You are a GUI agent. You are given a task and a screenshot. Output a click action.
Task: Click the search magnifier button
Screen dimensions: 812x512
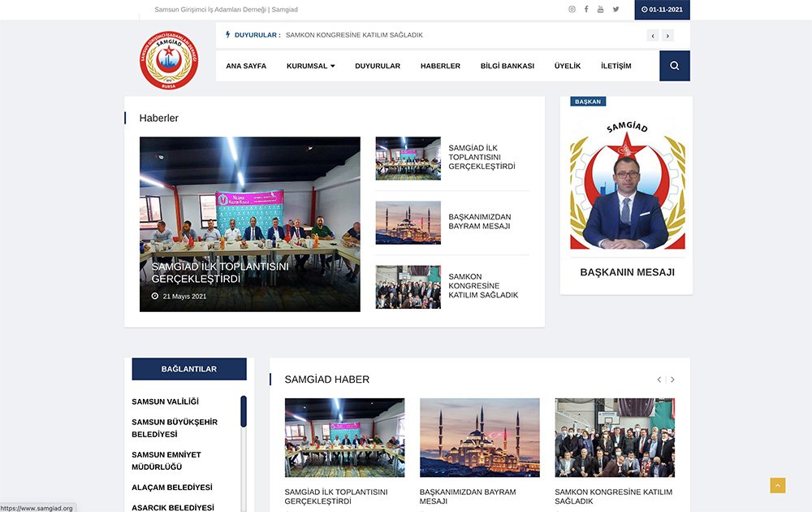tap(674, 66)
